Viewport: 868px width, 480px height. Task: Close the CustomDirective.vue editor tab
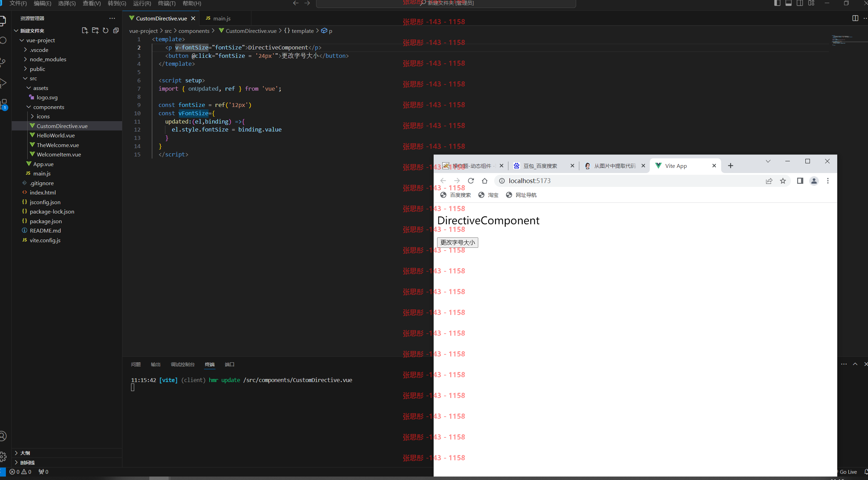(x=193, y=18)
